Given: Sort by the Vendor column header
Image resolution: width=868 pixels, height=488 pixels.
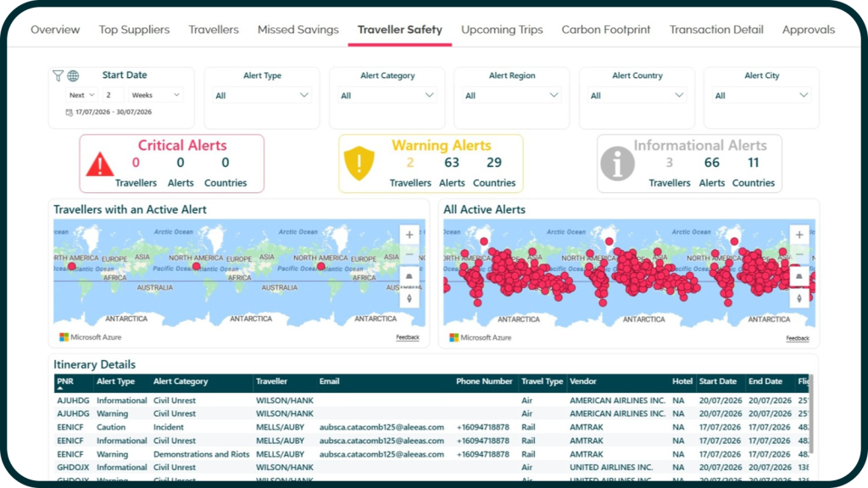Looking at the screenshot, I should [x=583, y=381].
